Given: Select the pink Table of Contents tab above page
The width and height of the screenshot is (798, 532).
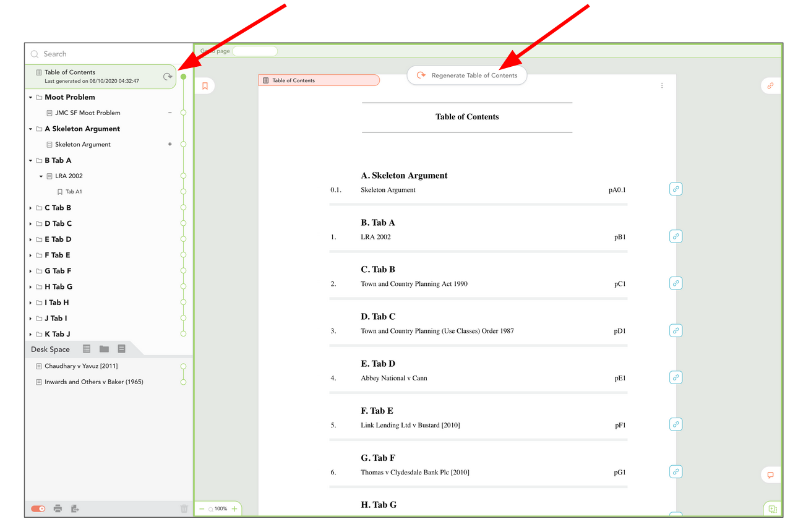Looking at the screenshot, I should pyautogui.click(x=319, y=80).
